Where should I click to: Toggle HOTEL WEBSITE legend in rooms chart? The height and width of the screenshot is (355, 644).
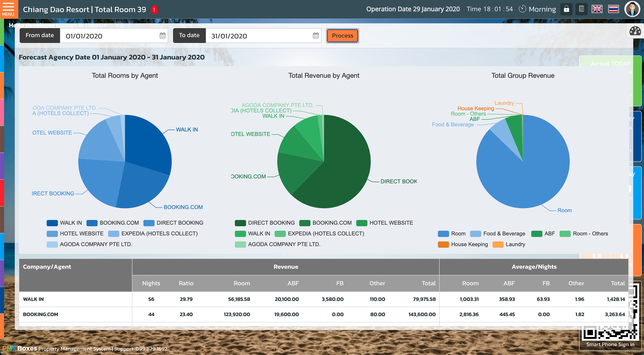75,234
